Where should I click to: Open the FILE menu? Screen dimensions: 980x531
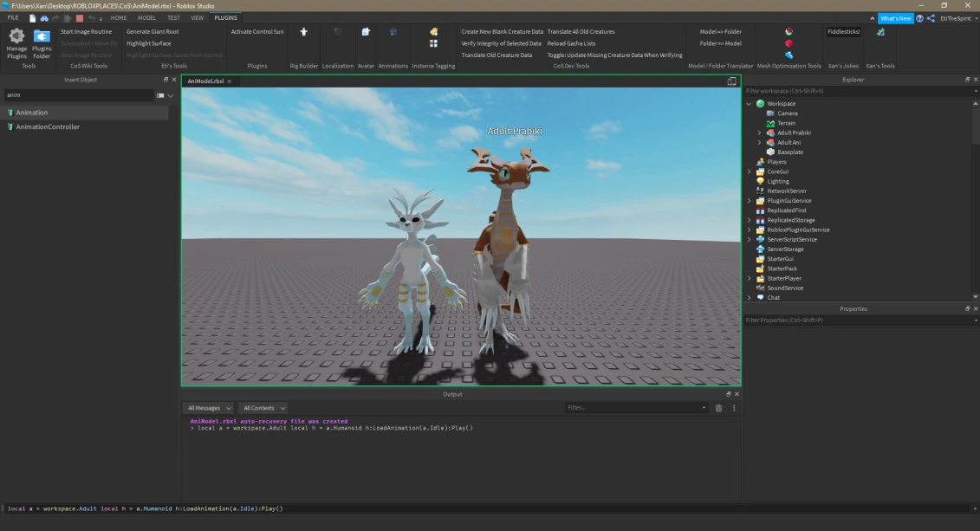[x=13, y=17]
